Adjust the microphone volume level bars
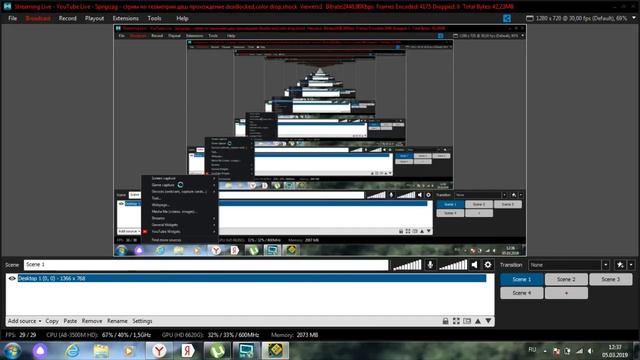Image resolution: width=640 pixels, height=360 pixels. click(x=407, y=265)
